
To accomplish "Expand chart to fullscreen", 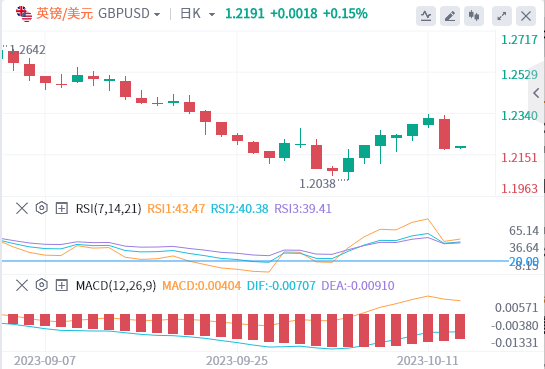I will (502, 16).
